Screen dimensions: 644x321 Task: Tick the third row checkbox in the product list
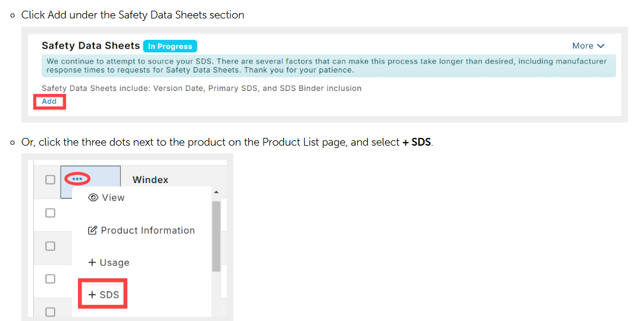tap(50, 246)
